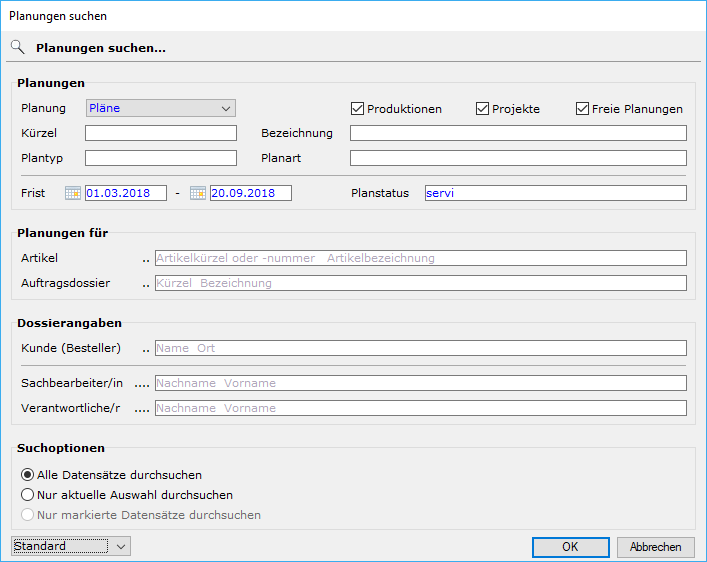Click the magnifier icon beside Planungen suchen
Viewport: 707px width, 562px height.
17,47
